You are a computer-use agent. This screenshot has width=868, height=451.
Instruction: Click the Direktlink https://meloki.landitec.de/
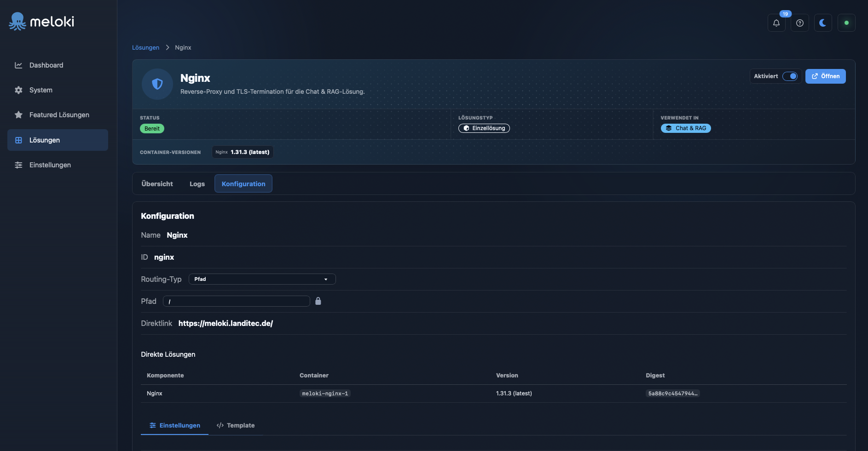coord(226,324)
